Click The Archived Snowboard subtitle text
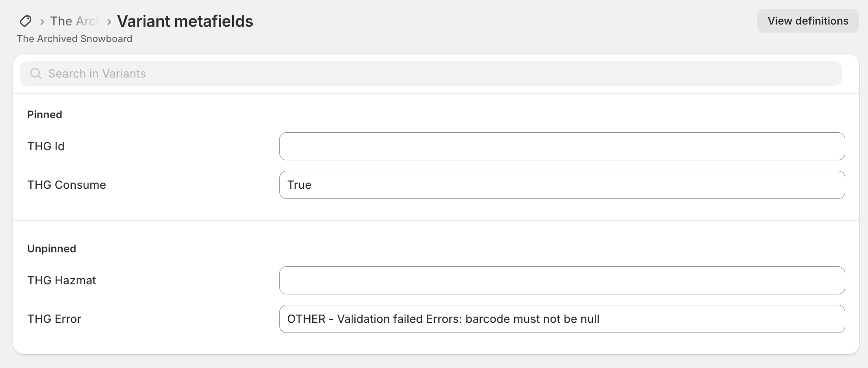 74,39
